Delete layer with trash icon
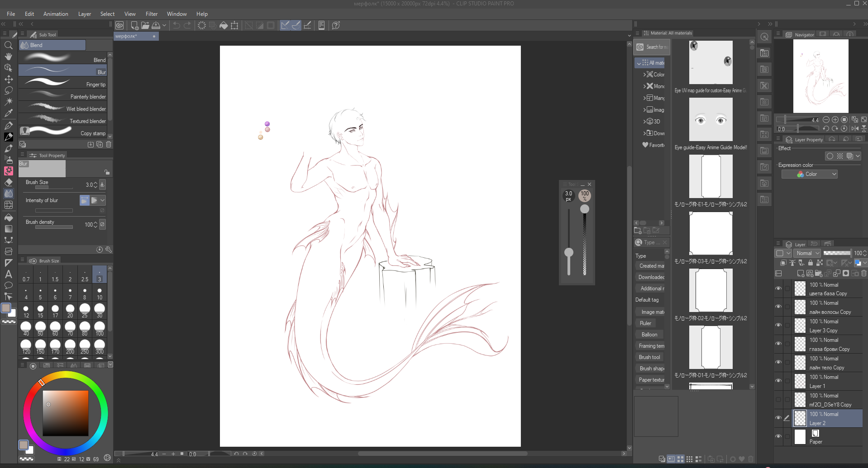This screenshot has width=868, height=468. pos(864,274)
